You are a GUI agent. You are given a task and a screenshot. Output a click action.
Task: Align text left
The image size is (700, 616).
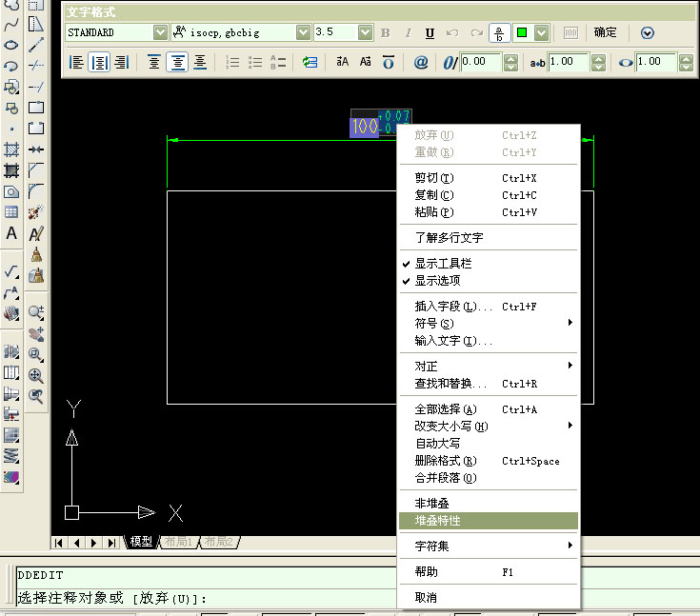point(76,62)
